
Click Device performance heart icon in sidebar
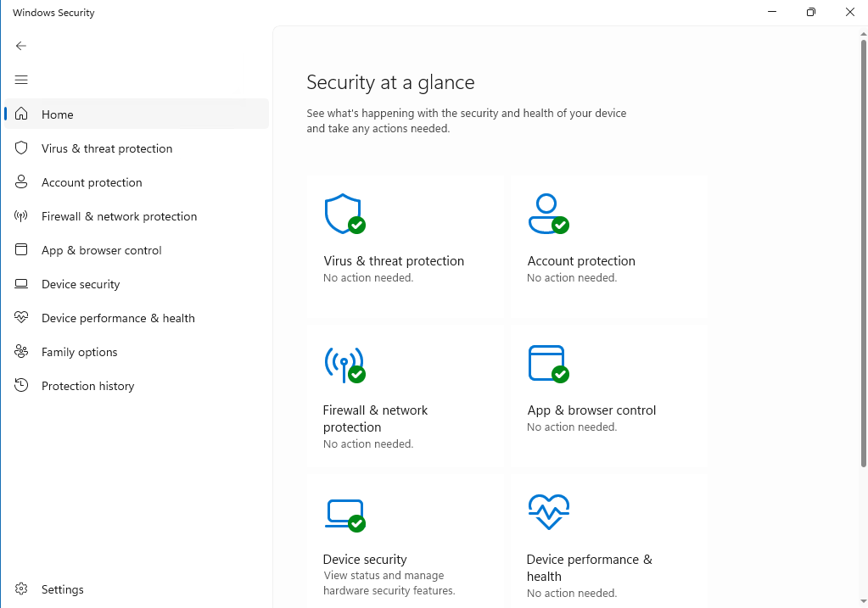[x=22, y=318]
